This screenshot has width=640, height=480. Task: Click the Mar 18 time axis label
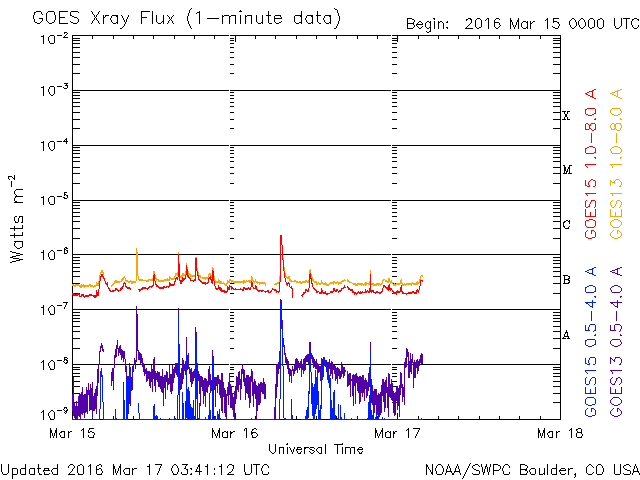pos(560,433)
